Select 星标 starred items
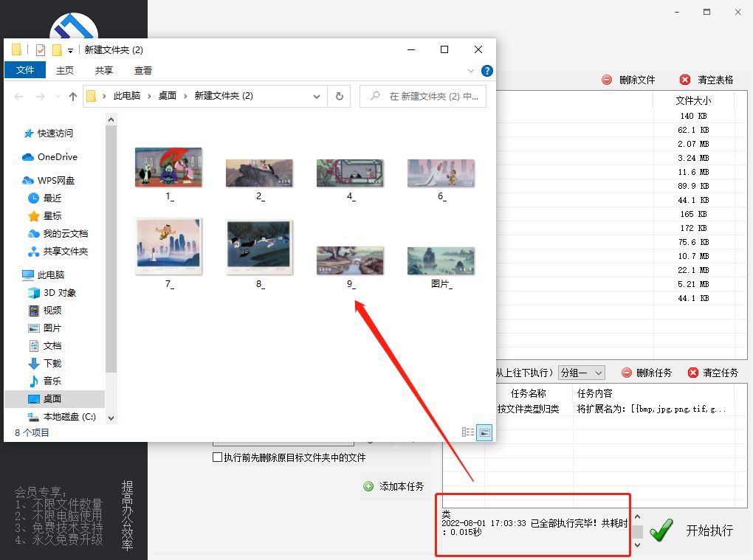753x560 pixels. click(52, 216)
